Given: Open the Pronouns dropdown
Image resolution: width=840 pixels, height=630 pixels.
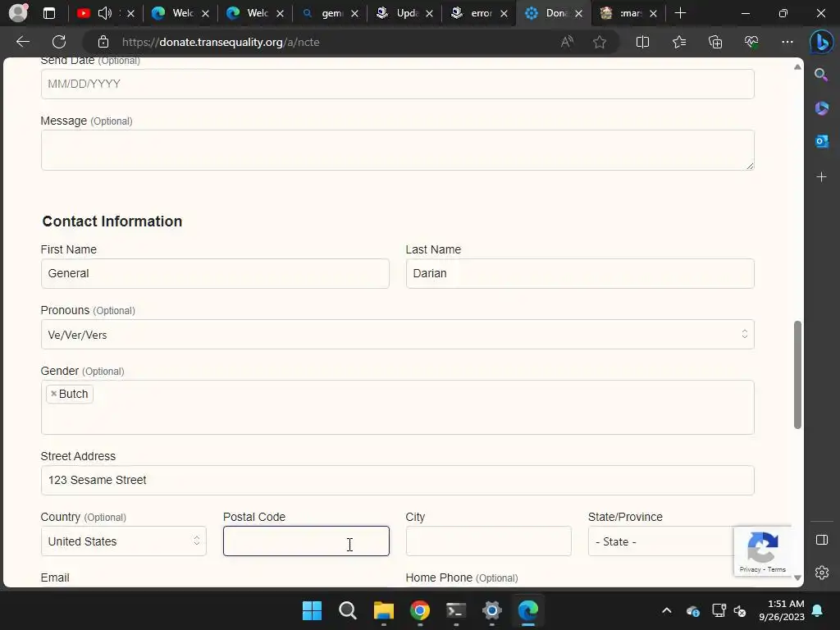Looking at the screenshot, I should pyautogui.click(x=398, y=335).
